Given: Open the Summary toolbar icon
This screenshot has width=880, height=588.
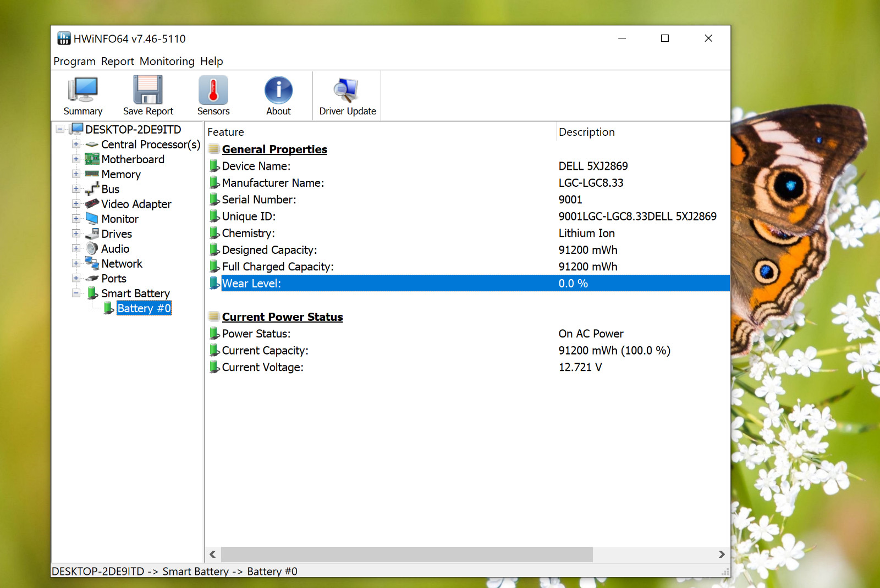Looking at the screenshot, I should [82, 90].
